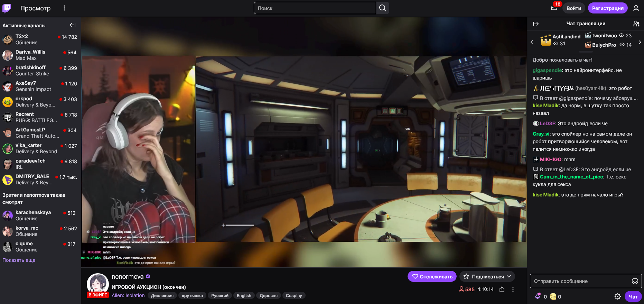This screenshot has width=644, height=304.
Task: Show next chat leaderboard entry
Action: (x=640, y=42)
